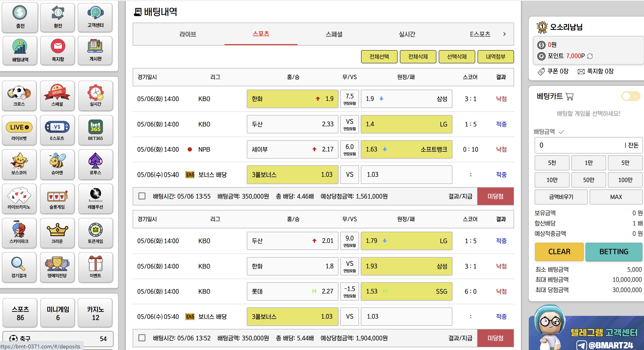This screenshot has height=350, width=644.
Task: Switch to the 라이브 tab
Action: [188, 34]
